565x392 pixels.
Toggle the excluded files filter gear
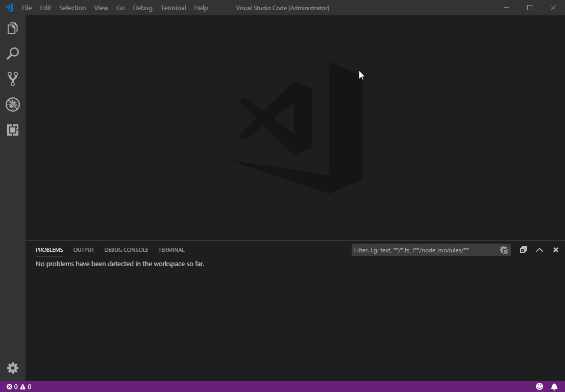coord(504,250)
